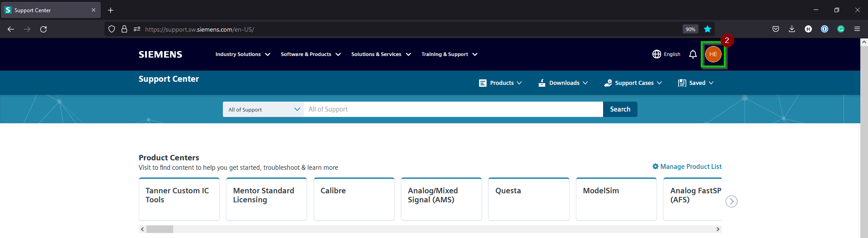The image size is (868, 238).
Task: Expand the Support Cases dropdown
Action: click(x=633, y=83)
